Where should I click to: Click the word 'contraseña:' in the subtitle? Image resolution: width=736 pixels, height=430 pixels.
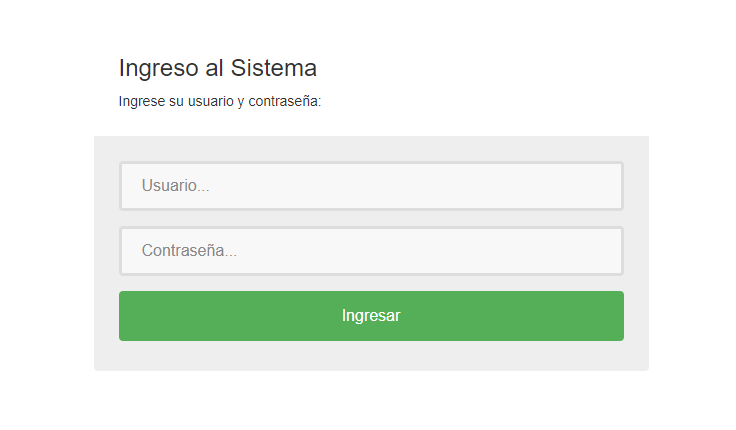[285, 101]
